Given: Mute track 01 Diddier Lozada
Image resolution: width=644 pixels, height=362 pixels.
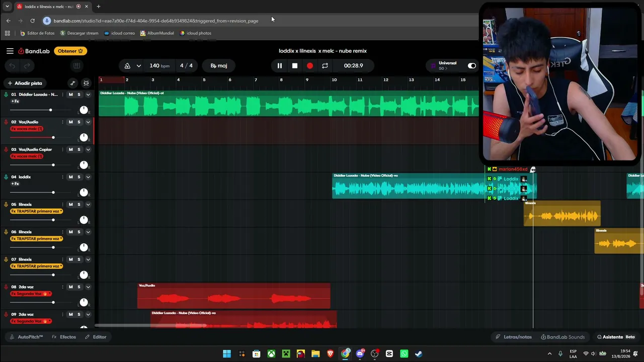Looking at the screenshot, I should point(70,95).
